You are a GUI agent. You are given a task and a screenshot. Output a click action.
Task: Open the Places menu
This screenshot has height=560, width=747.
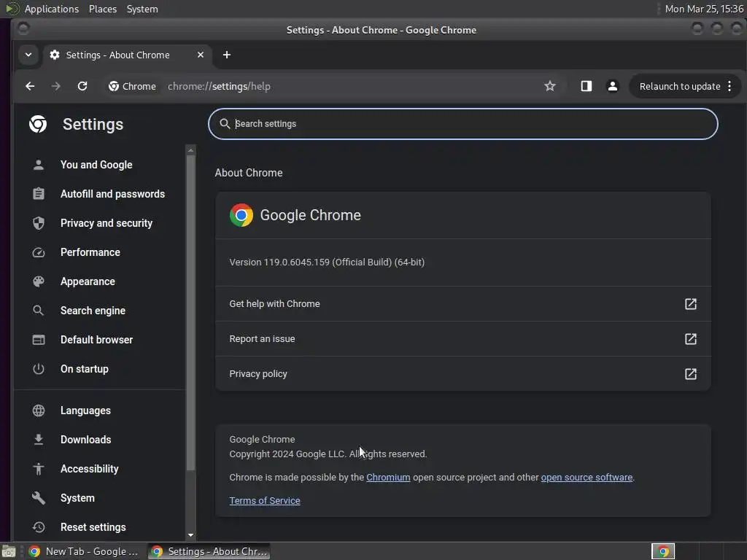pos(103,9)
